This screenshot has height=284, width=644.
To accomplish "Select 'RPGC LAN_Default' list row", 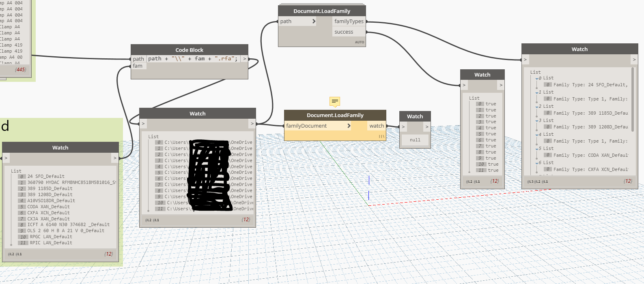I will [x=51, y=237].
